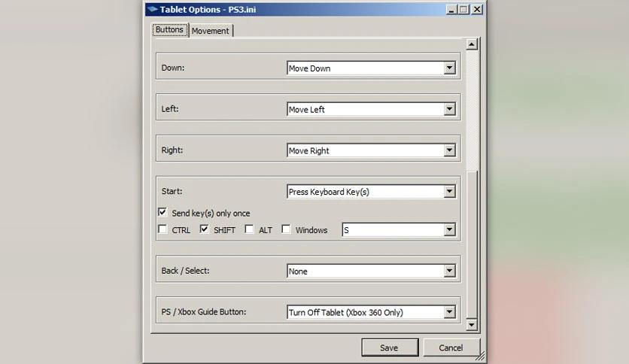Close the Tablet Options window
Viewport: 629px width, 364px height.
[x=477, y=10]
